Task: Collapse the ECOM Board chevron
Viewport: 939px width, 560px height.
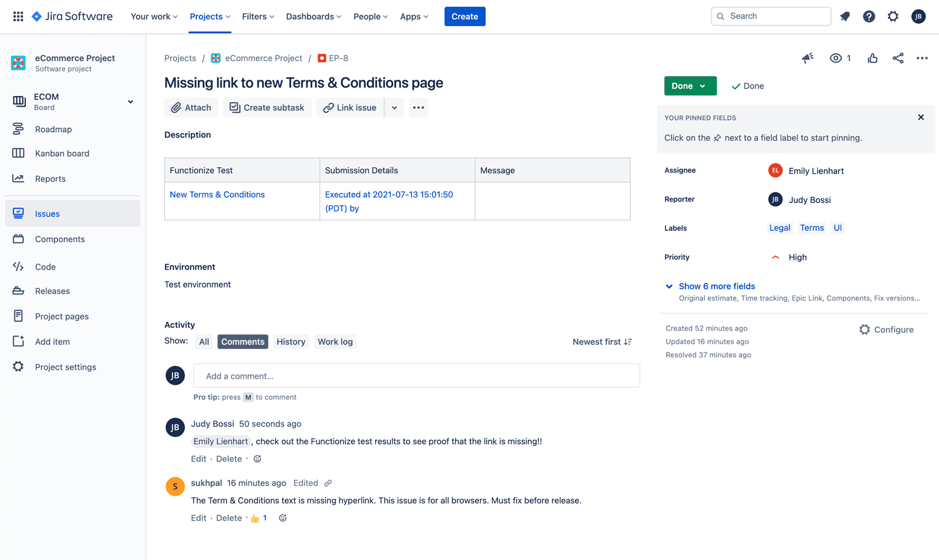Action: (130, 101)
